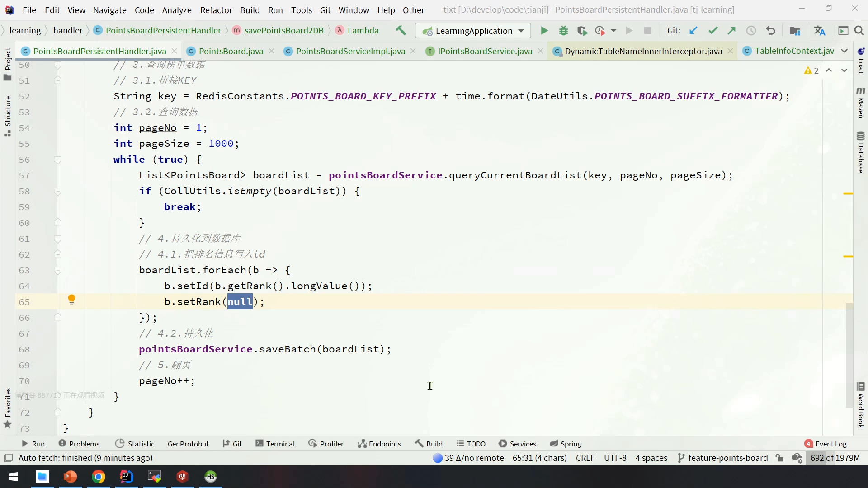Click the rollback undo arrow icon
Viewport: 868px width, 488px height.
(770, 31)
